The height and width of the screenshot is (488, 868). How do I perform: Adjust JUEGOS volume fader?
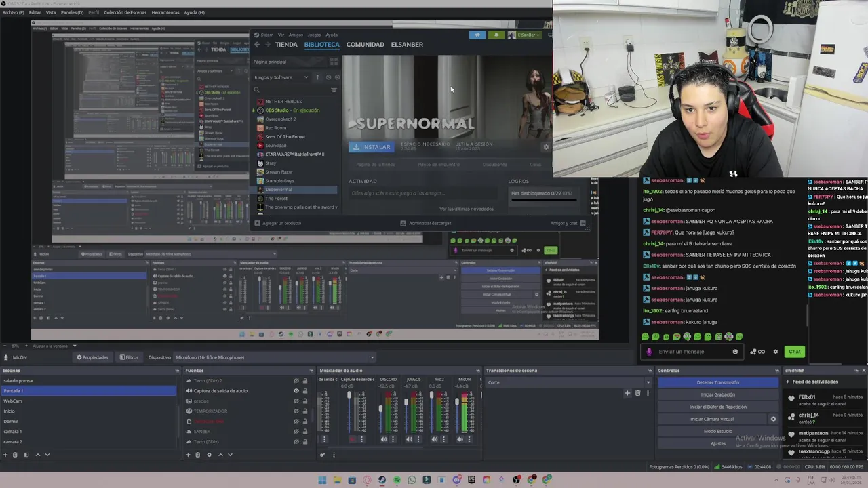[x=406, y=401]
